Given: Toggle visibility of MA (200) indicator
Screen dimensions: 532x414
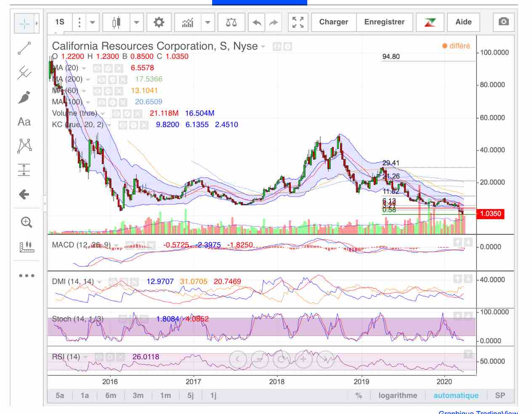Looking at the screenshot, I should [101, 80].
